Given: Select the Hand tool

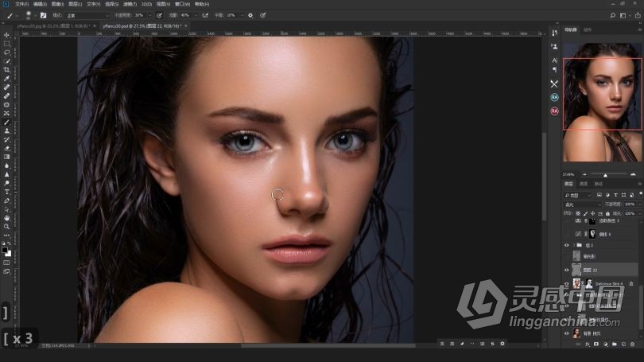Looking at the screenshot, I should (6, 217).
